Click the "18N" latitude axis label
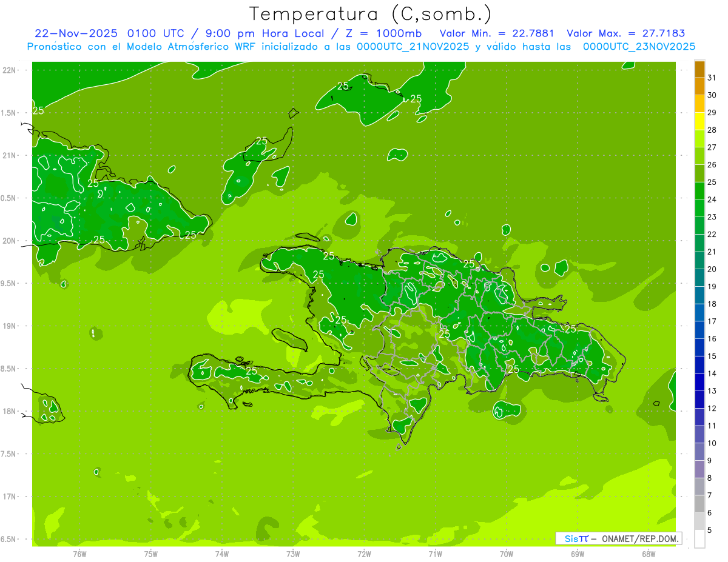This screenshot has height=562, width=728. point(10,411)
